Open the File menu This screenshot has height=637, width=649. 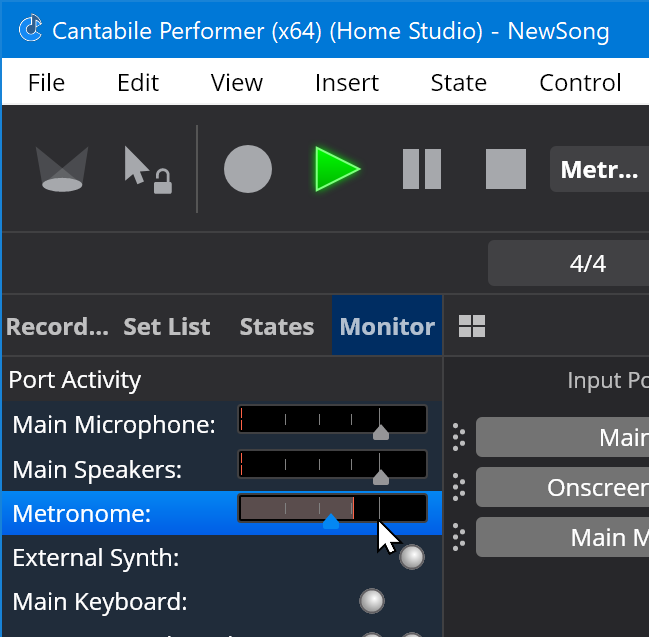click(46, 82)
